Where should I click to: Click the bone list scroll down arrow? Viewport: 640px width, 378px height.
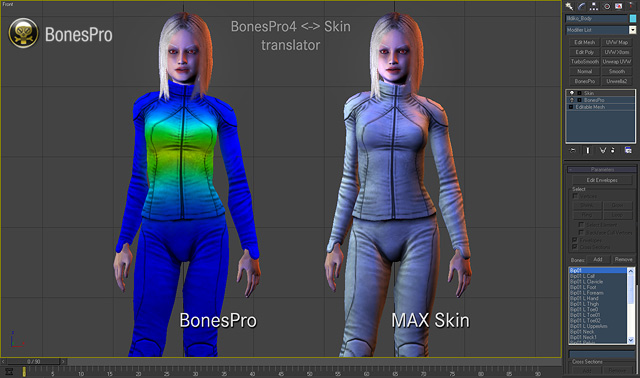click(631, 340)
